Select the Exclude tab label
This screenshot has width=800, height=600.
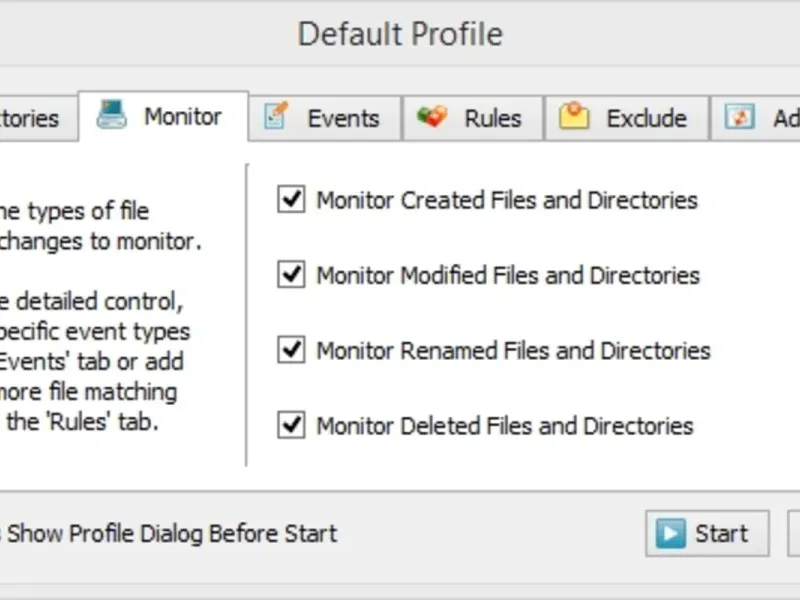tap(646, 118)
